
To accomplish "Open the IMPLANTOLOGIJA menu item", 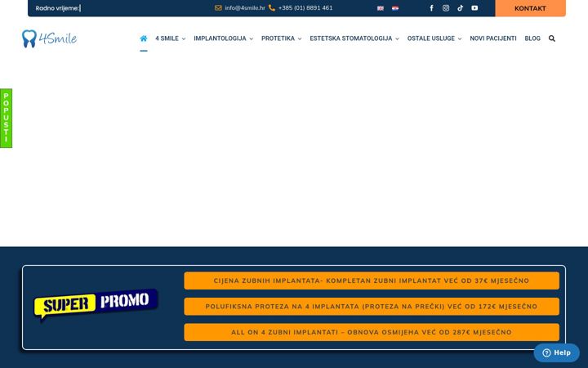I will tap(220, 38).
